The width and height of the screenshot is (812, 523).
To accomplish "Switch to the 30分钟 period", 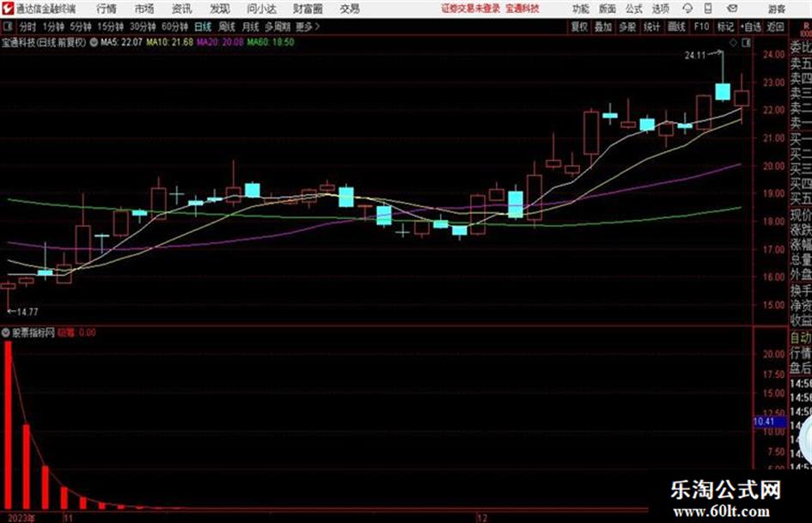I will pyautogui.click(x=143, y=27).
